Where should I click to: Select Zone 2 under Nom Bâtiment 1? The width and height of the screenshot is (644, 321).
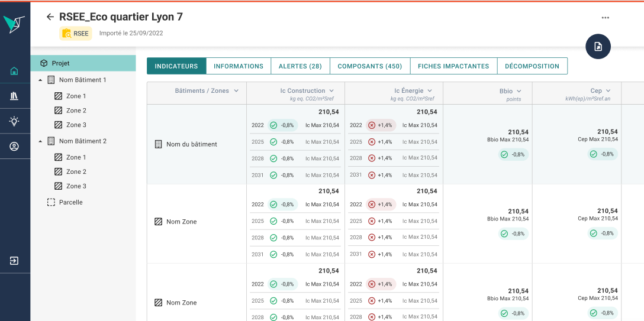pyautogui.click(x=76, y=111)
